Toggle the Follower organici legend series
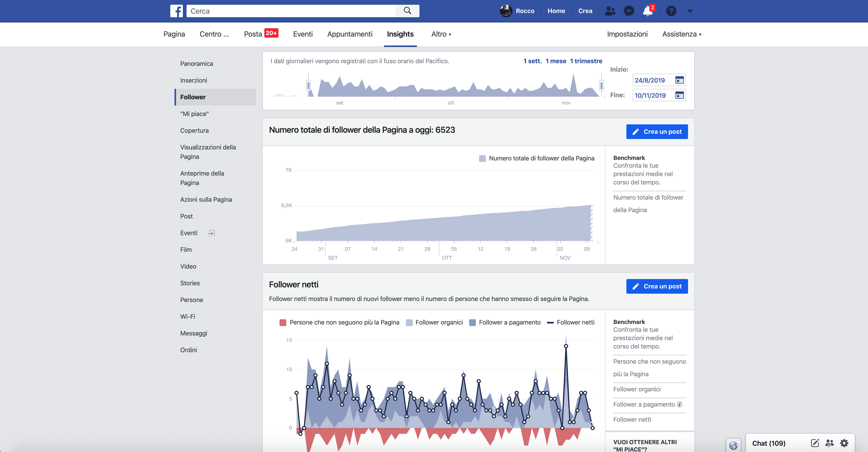 point(434,322)
